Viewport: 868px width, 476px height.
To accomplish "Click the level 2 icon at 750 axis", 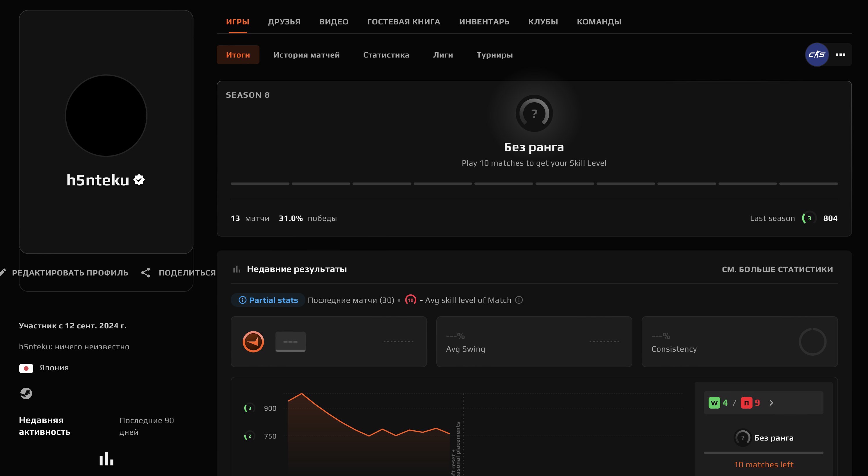I will coord(249,436).
